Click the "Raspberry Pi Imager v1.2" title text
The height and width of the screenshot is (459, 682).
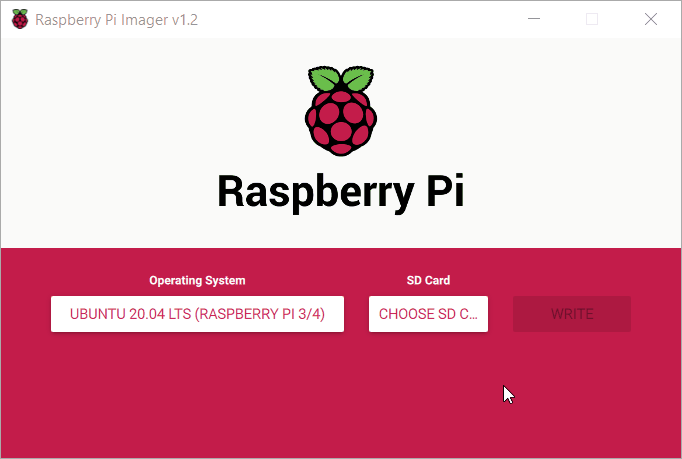click(x=117, y=20)
